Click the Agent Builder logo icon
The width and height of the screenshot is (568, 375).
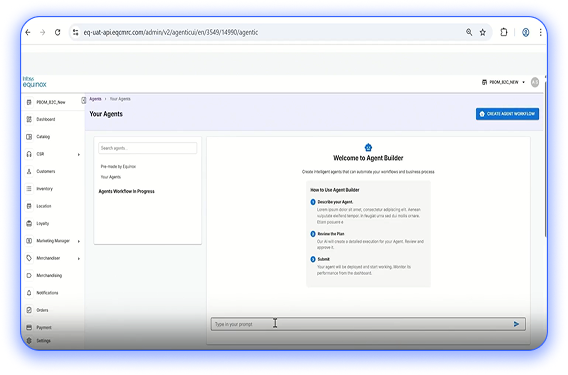coord(368,147)
